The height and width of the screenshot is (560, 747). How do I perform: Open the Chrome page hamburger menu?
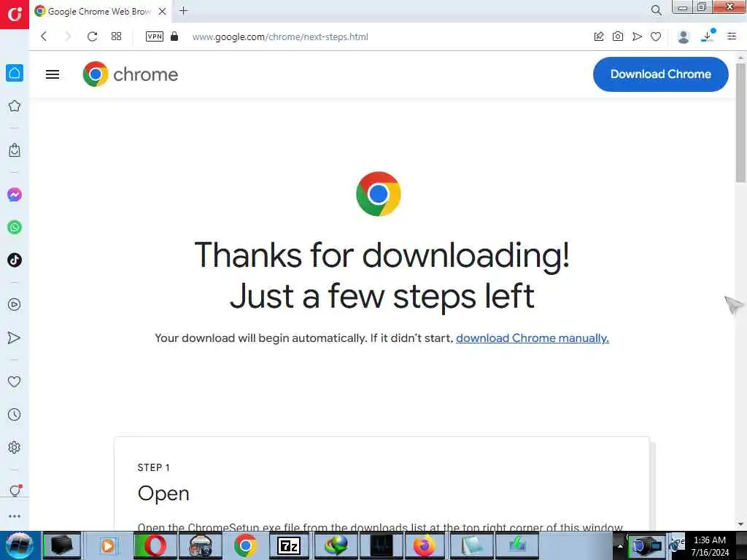point(53,74)
